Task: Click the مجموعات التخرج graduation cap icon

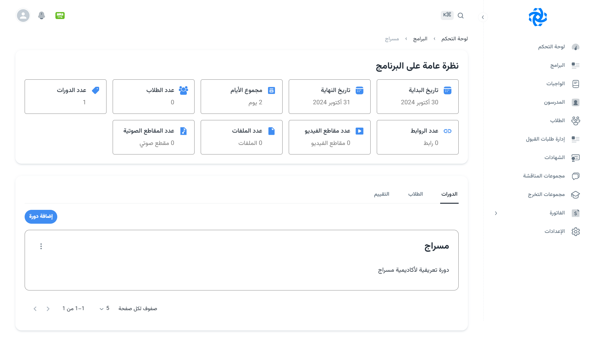Action: point(575,194)
